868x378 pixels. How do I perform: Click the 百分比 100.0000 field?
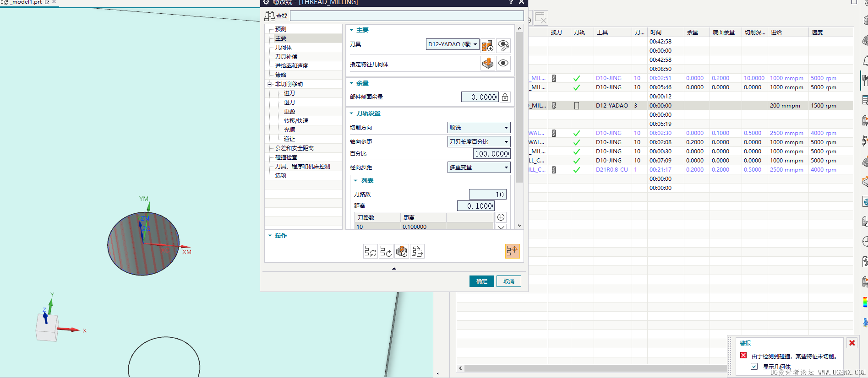[x=492, y=154]
